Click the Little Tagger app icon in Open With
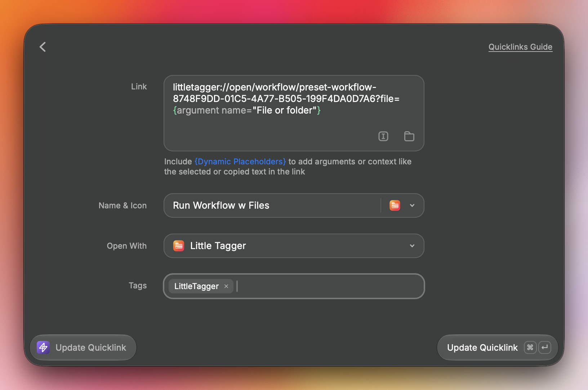Image resolution: width=588 pixels, height=390 pixels. coord(179,246)
